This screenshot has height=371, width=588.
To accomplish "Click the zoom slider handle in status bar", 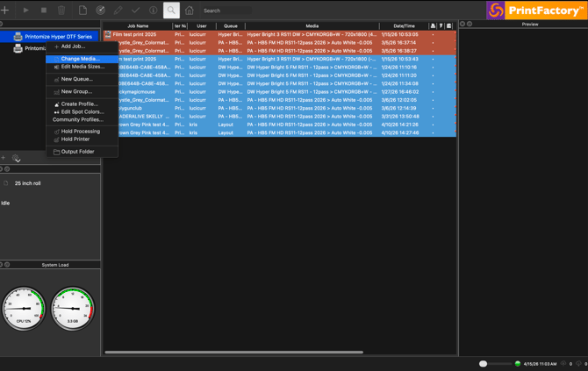I will [483, 364].
